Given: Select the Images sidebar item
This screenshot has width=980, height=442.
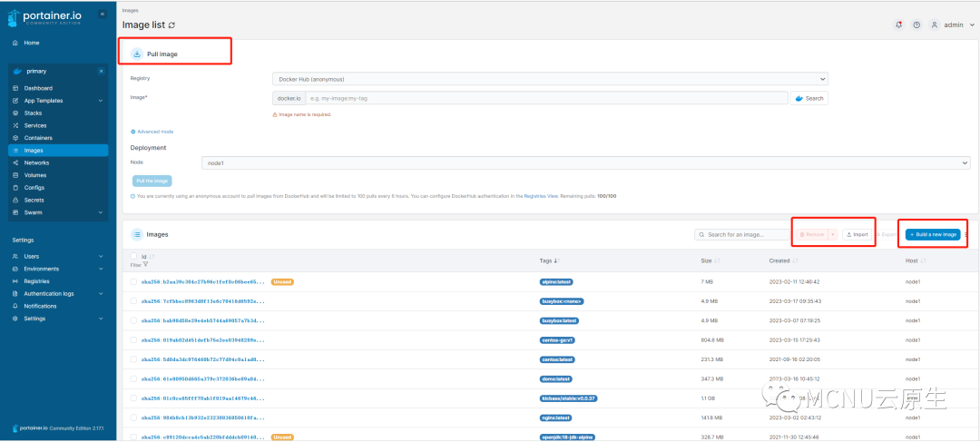Looking at the screenshot, I should [57, 150].
